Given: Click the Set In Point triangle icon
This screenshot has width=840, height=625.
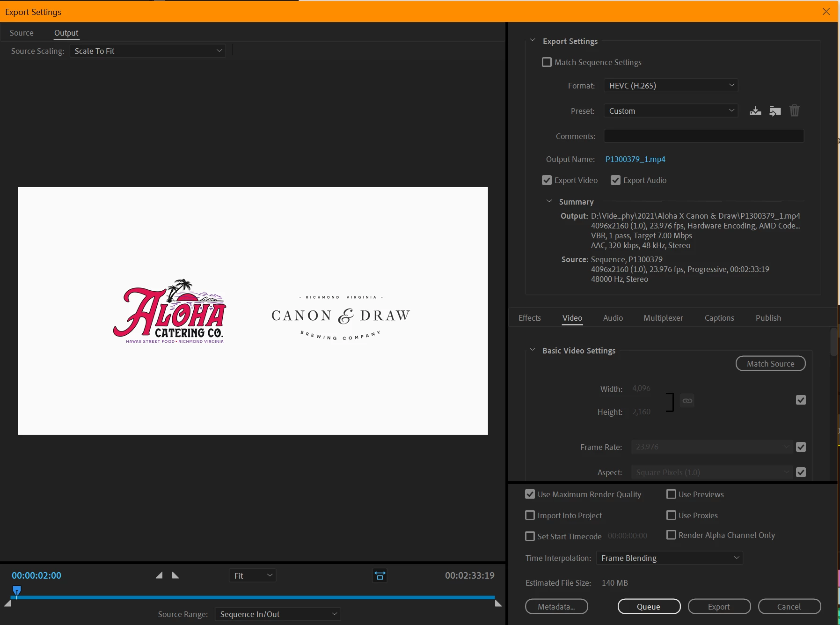Looking at the screenshot, I should (x=159, y=575).
